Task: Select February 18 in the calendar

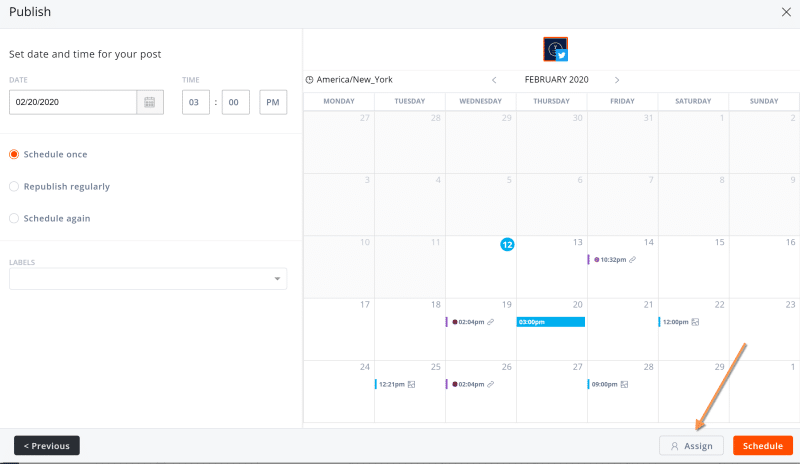Action: (435, 304)
